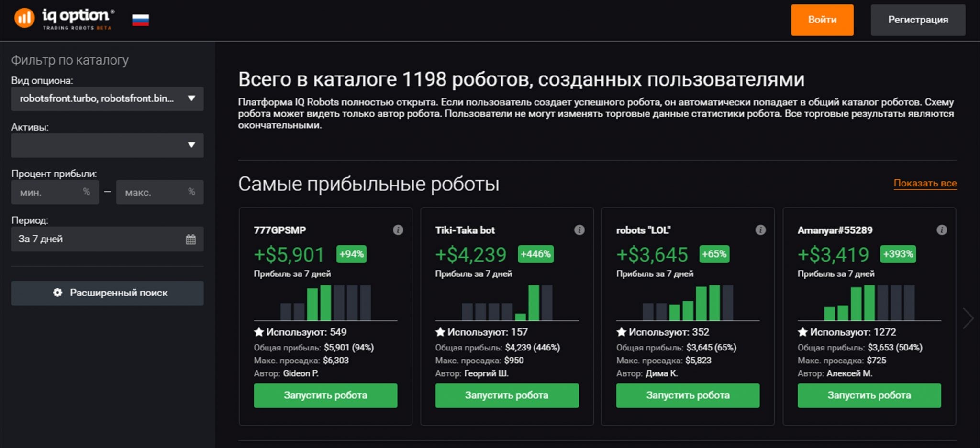Click the robots "LOL" profit bar chart
Screen dimensions: 980x448
[x=688, y=303]
